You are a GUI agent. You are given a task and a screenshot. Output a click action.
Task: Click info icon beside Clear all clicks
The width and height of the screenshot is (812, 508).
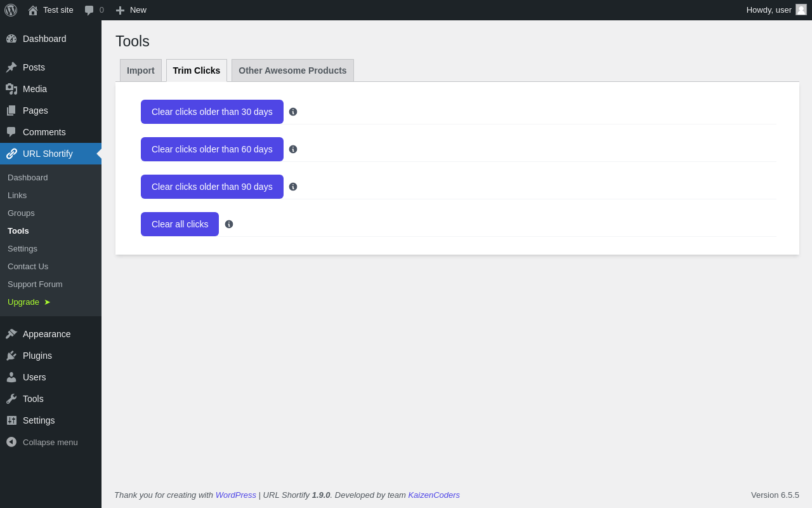pyautogui.click(x=229, y=224)
